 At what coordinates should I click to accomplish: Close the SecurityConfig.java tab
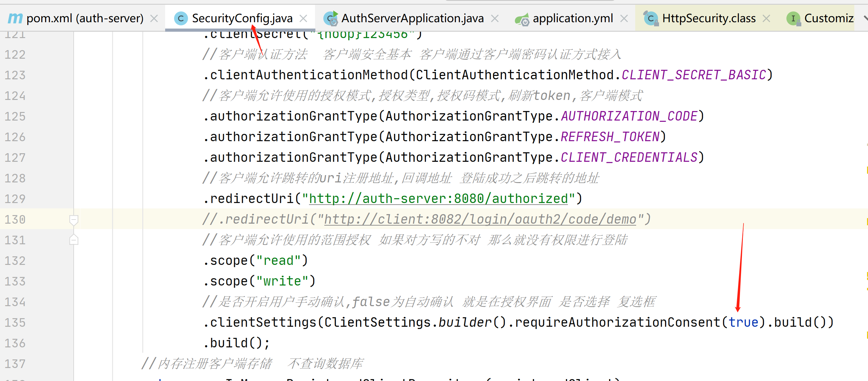(x=303, y=18)
